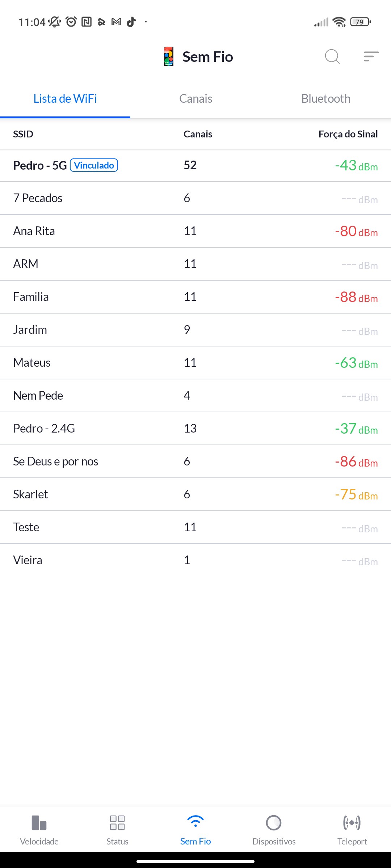Sort by the Canais column header
The width and height of the screenshot is (391, 868).
tap(198, 134)
